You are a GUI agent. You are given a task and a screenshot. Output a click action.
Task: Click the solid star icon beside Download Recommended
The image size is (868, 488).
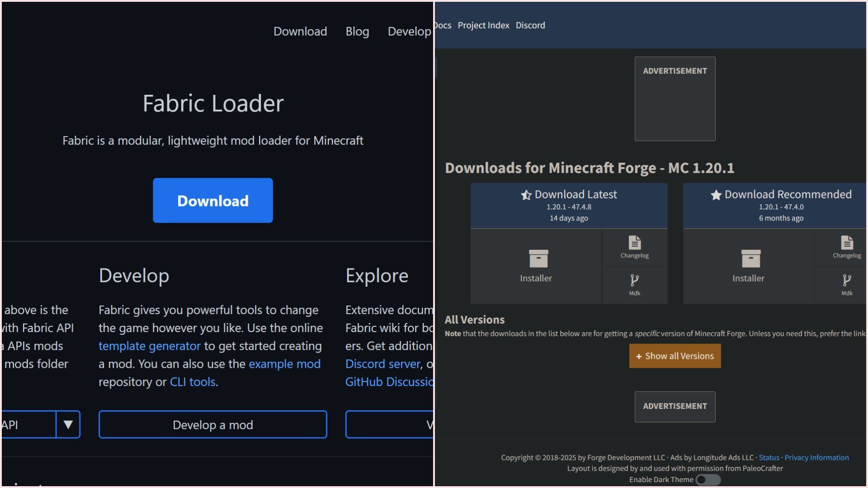click(716, 195)
